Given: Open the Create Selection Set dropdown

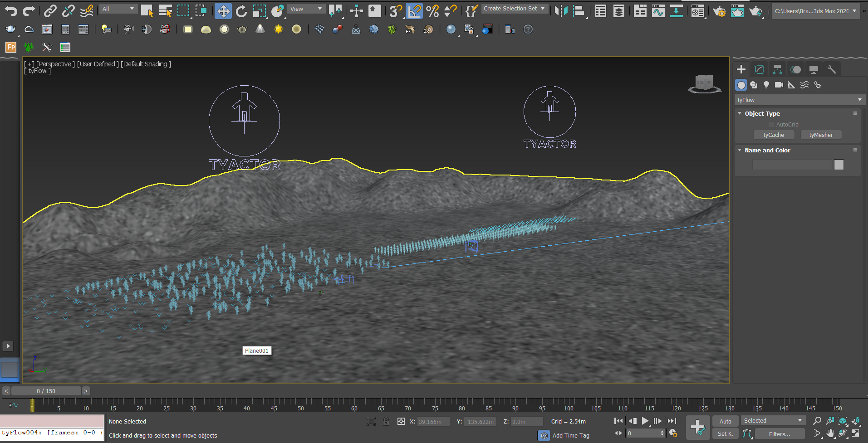Looking at the screenshot, I should tap(514, 9).
